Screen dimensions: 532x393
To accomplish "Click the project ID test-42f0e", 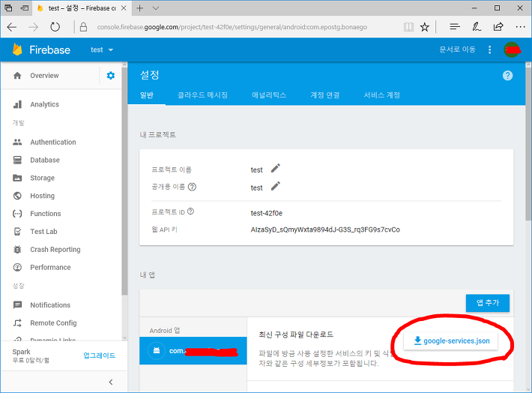I will click(x=266, y=213).
